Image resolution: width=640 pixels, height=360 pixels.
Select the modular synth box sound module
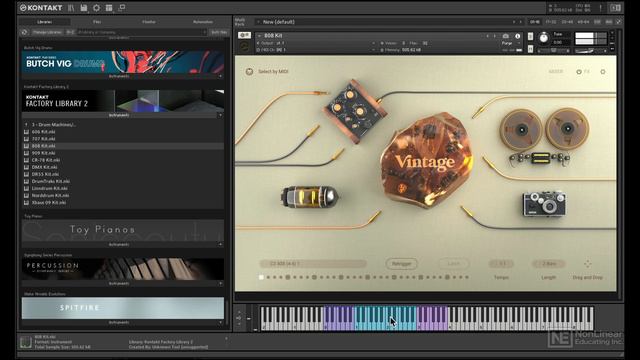tap(356, 110)
